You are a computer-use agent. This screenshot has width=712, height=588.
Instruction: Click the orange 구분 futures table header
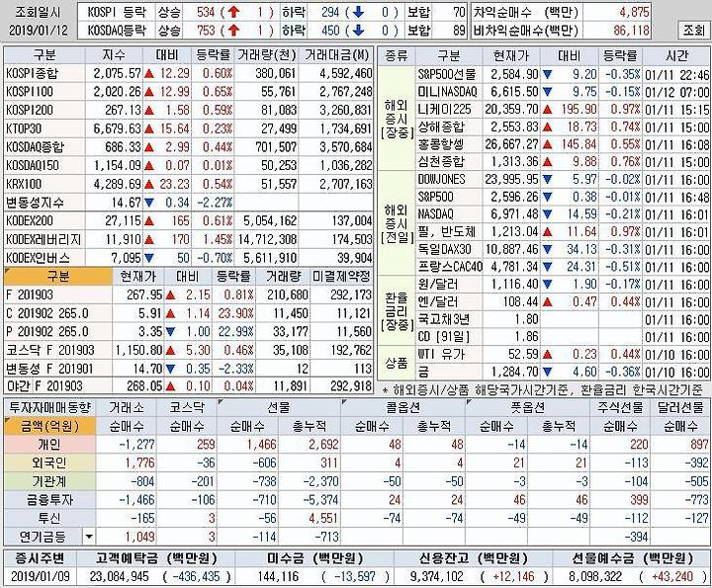click(58, 277)
